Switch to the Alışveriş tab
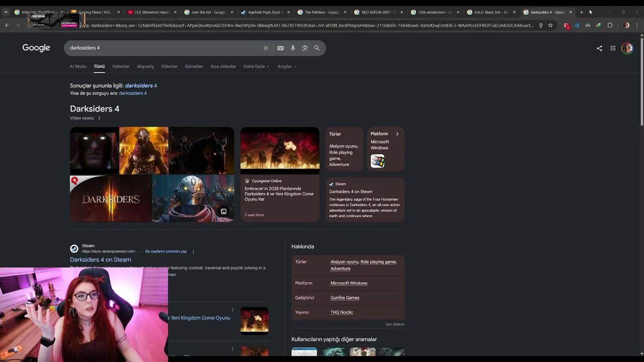The width and height of the screenshot is (644, 362). 145,66
